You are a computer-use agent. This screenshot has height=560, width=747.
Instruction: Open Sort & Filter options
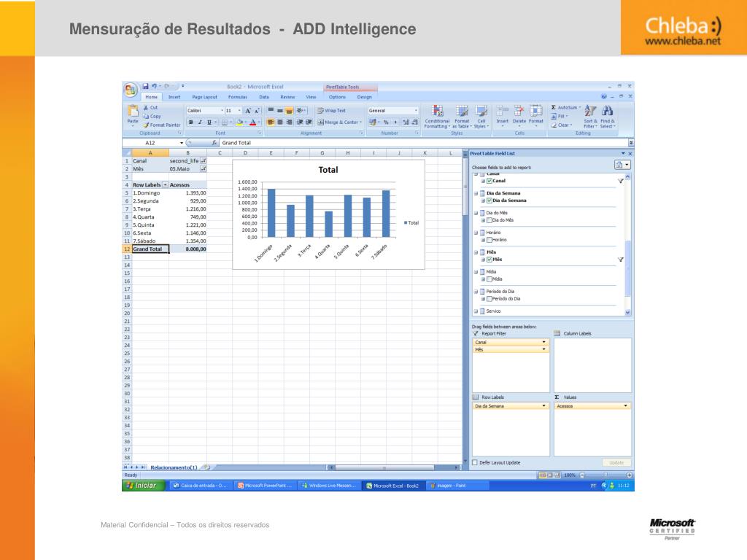pyautogui.click(x=590, y=117)
